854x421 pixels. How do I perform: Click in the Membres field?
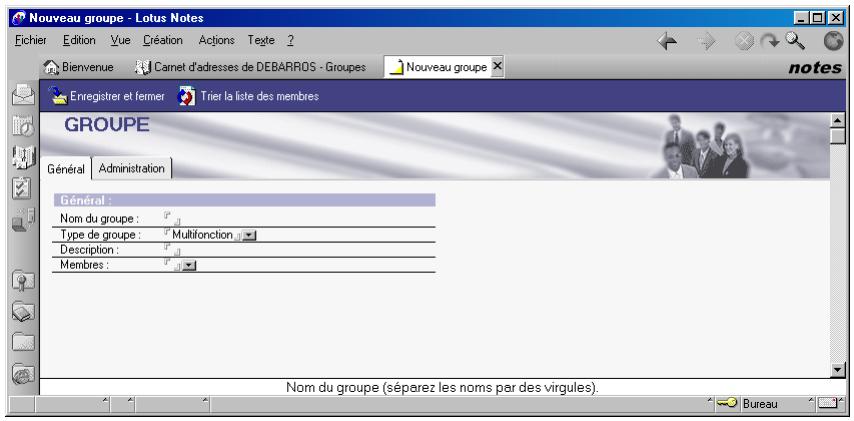(172, 265)
